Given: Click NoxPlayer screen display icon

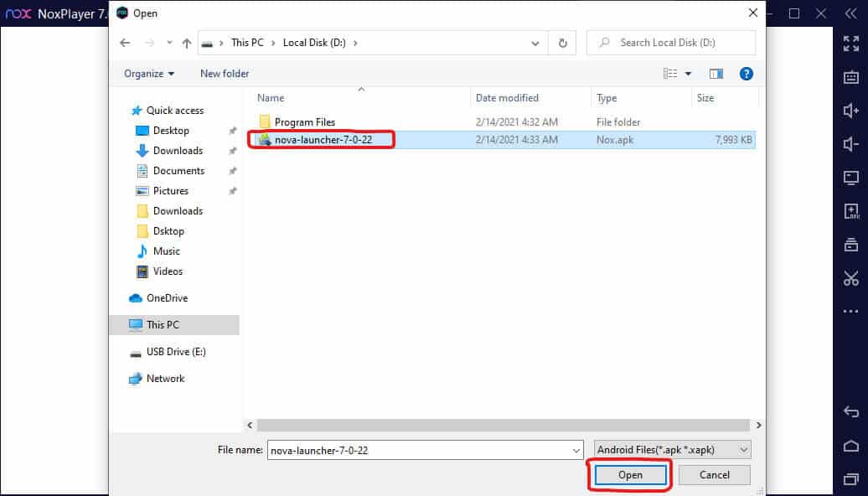Looking at the screenshot, I should (851, 178).
